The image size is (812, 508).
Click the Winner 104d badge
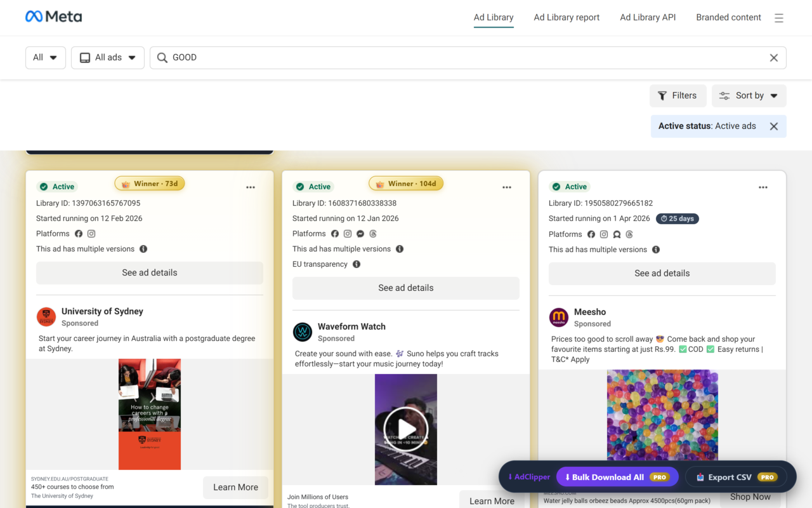tap(406, 184)
